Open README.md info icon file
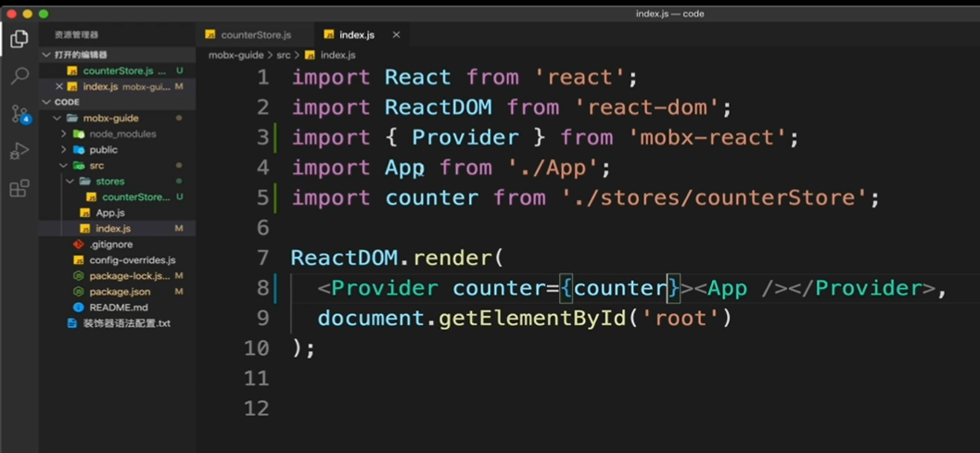 pyautogui.click(x=78, y=308)
